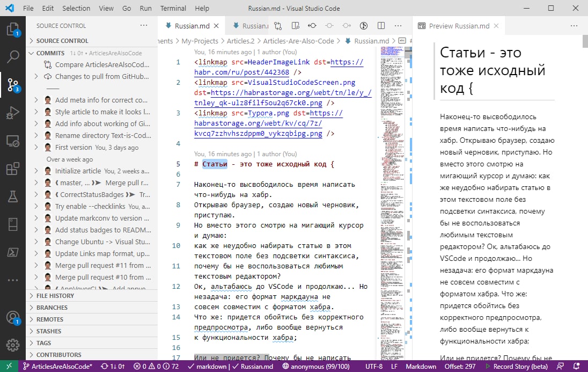Click ArticlesAreAlsoCode* branch in status bar

click(x=57, y=366)
